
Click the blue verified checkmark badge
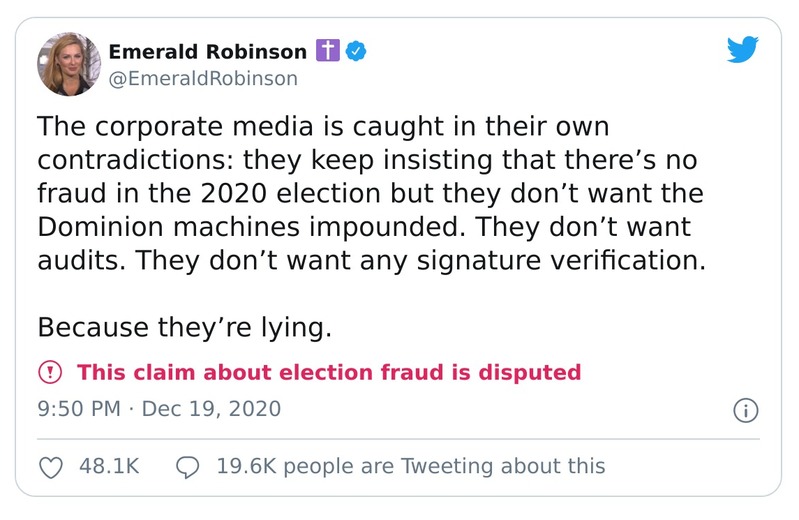354,51
